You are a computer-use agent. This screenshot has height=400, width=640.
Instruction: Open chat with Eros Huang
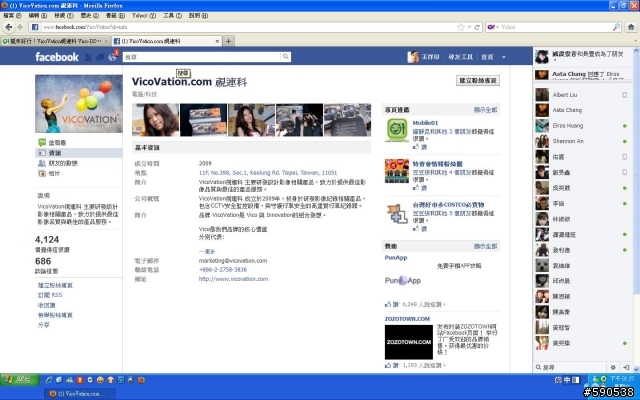[581, 126]
